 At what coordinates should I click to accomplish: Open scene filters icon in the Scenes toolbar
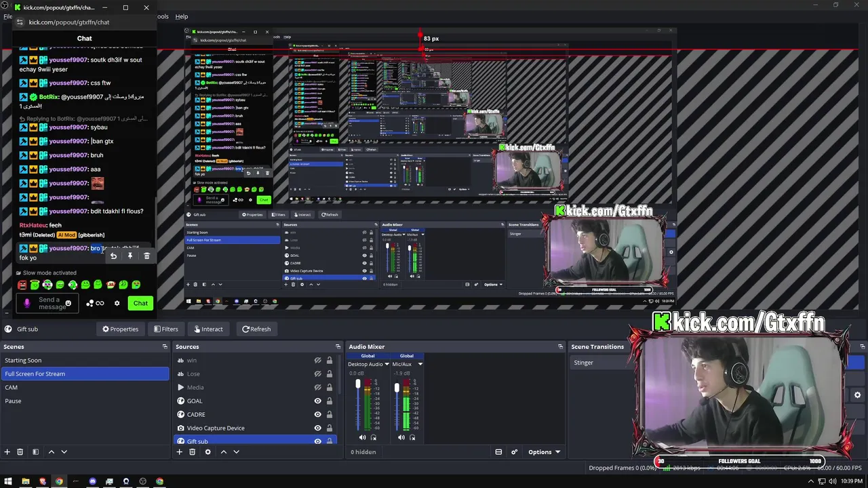tap(35, 452)
